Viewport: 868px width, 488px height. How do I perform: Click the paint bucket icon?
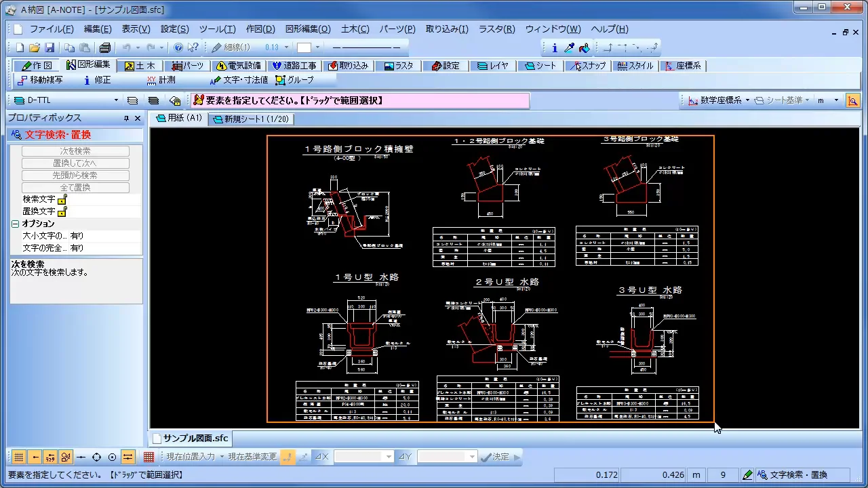pyautogui.click(x=585, y=47)
